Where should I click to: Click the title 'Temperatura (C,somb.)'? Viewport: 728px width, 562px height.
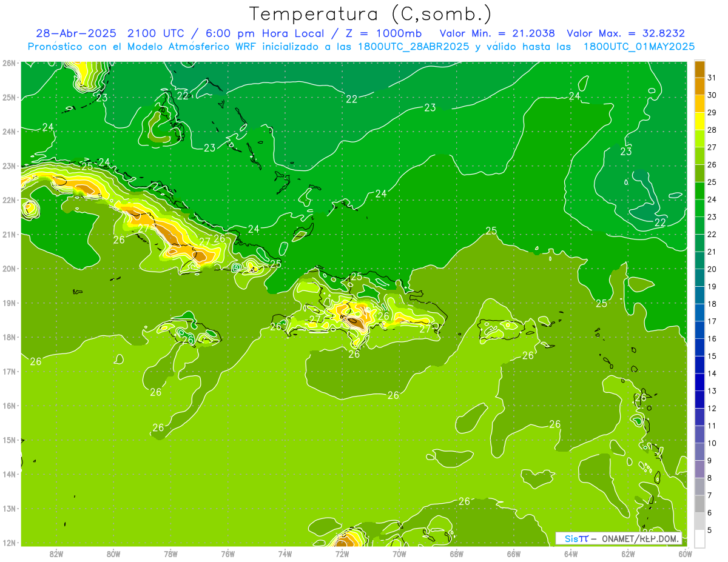(x=371, y=14)
